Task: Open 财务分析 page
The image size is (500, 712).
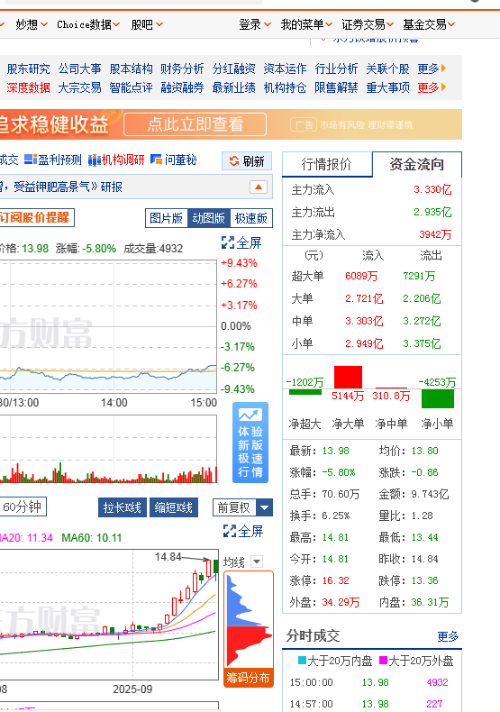Action: (x=182, y=69)
